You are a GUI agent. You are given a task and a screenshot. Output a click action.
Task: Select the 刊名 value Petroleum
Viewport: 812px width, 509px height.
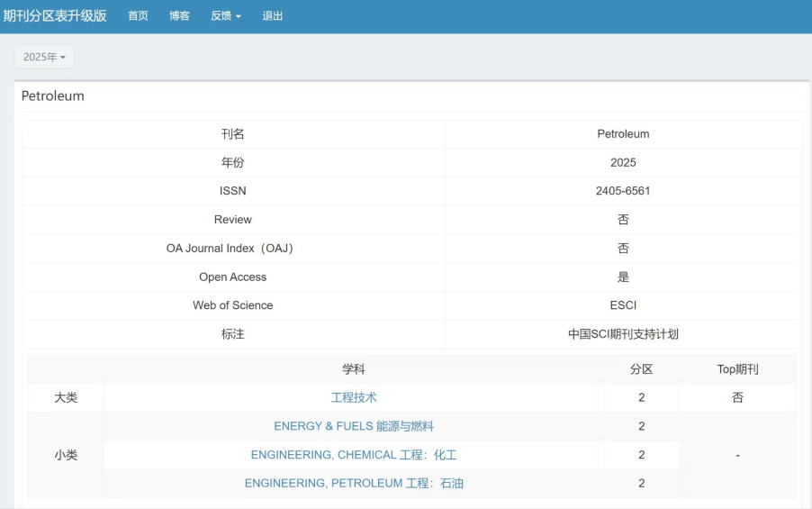coord(623,133)
